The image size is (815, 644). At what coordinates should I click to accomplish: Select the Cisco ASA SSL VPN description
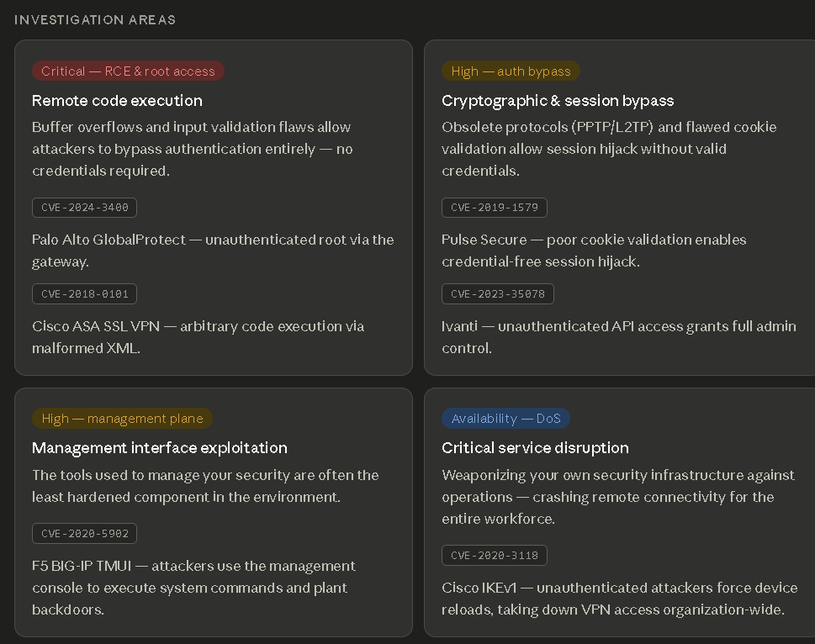[x=198, y=337]
